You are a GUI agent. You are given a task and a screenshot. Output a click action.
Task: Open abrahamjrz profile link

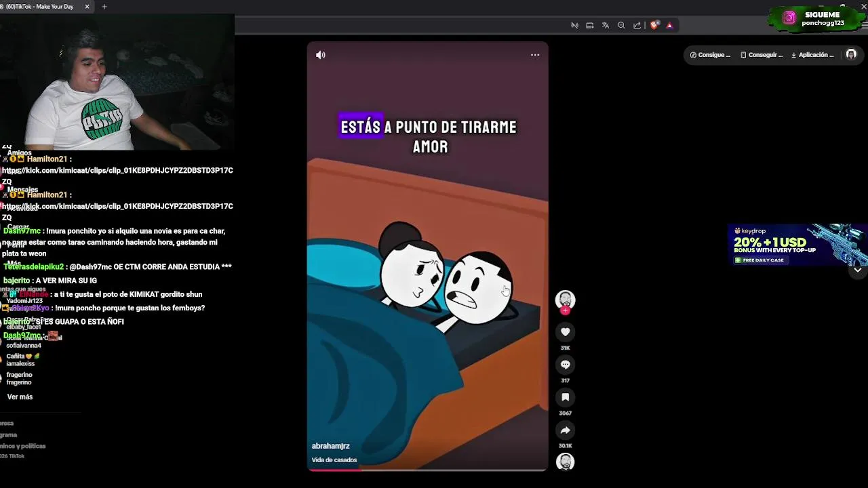pyautogui.click(x=330, y=446)
